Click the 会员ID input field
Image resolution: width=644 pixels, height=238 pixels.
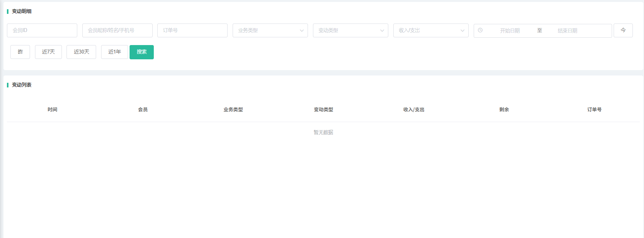click(x=42, y=30)
